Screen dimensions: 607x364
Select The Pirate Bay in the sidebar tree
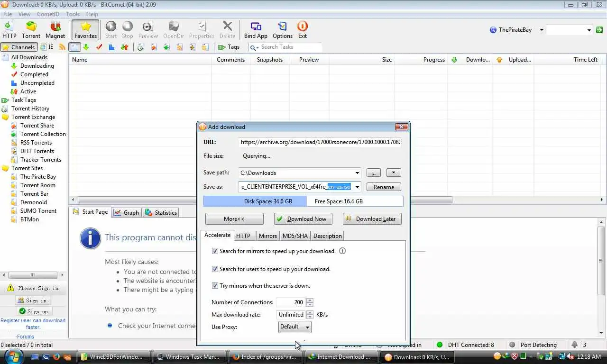38,177
